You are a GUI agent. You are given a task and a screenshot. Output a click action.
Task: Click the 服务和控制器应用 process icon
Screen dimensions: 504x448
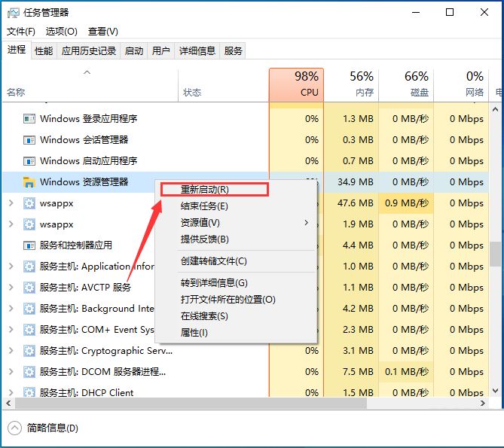pyautogui.click(x=29, y=245)
